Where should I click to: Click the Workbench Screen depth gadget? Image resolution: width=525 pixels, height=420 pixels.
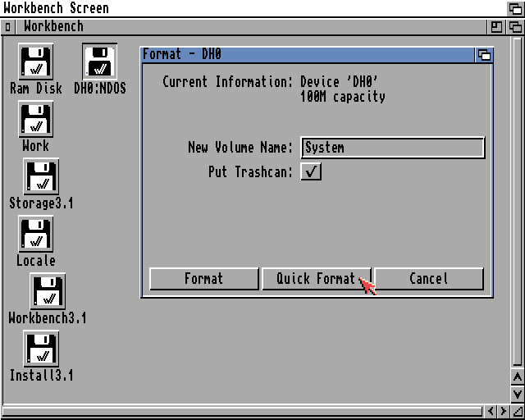[x=515, y=8]
